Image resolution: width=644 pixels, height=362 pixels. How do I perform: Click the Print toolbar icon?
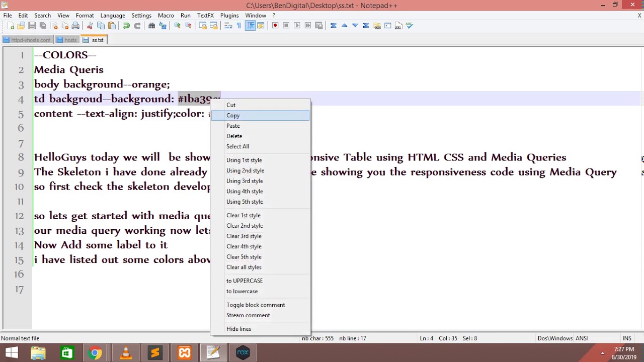(x=75, y=26)
